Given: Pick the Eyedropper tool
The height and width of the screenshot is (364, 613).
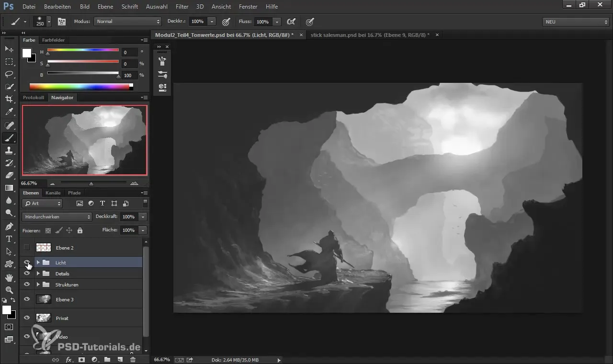Looking at the screenshot, I should pyautogui.click(x=9, y=112).
